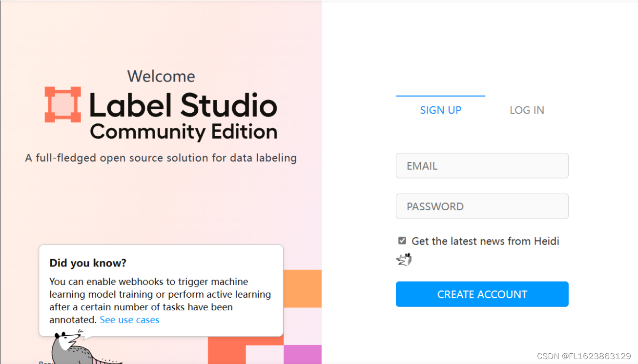Click the Heidi opossum icon under the checkbox
Screen dimensions: 638x364
404,260
